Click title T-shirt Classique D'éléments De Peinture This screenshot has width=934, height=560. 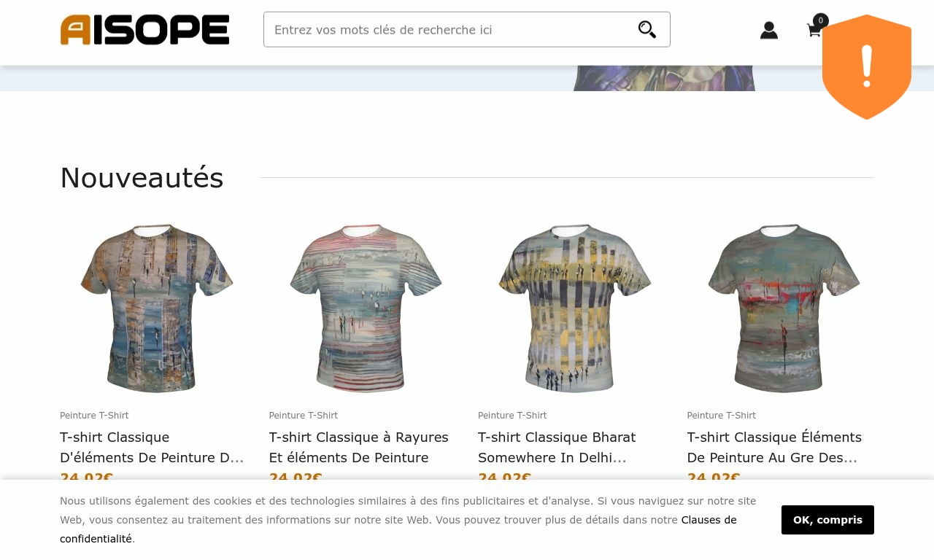coord(152,447)
